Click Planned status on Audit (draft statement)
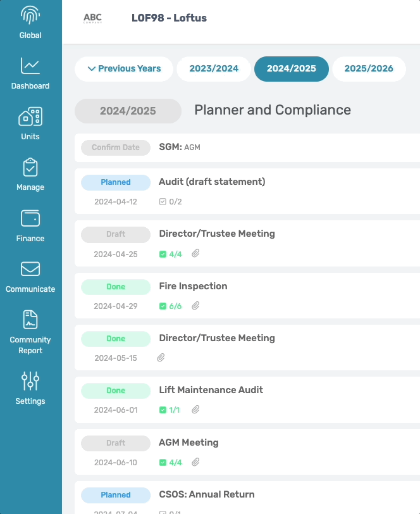This screenshot has height=514, width=420. click(116, 182)
